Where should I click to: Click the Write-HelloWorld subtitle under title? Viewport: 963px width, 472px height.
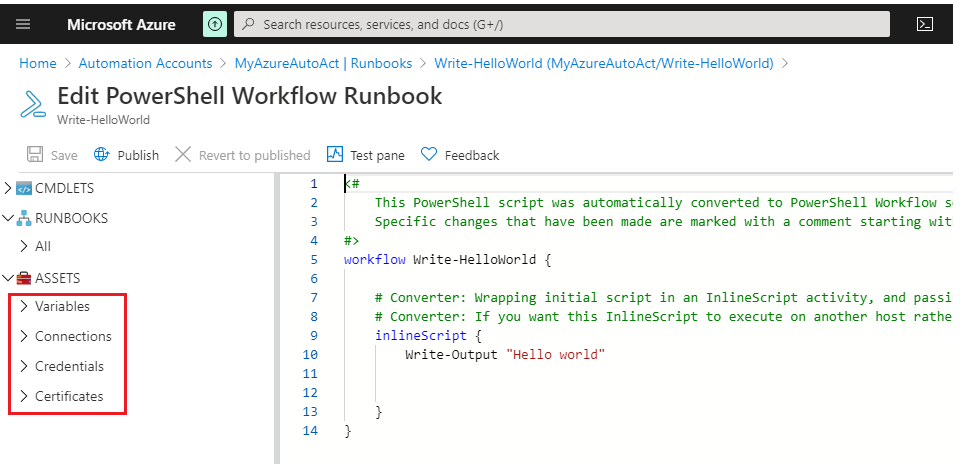click(103, 120)
